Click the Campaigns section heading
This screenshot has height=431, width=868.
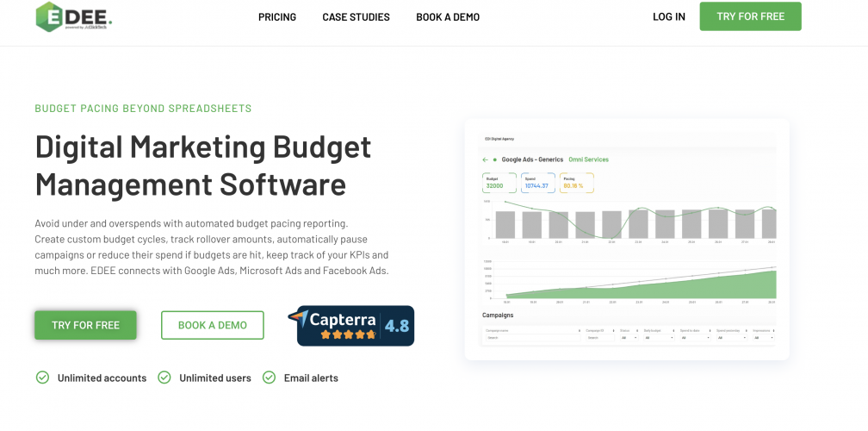point(498,315)
